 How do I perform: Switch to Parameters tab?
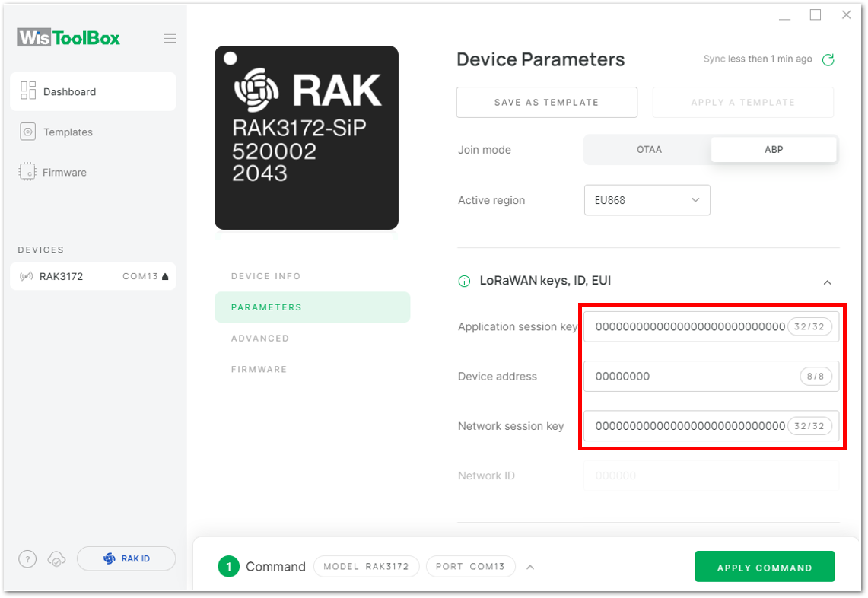coord(312,307)
